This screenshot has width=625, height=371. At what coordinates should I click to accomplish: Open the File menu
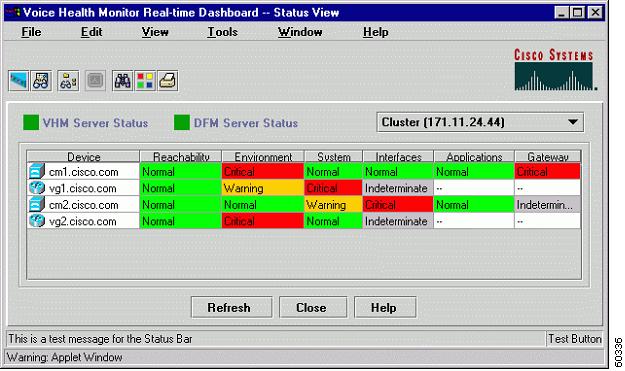click(x=31, y=32)
